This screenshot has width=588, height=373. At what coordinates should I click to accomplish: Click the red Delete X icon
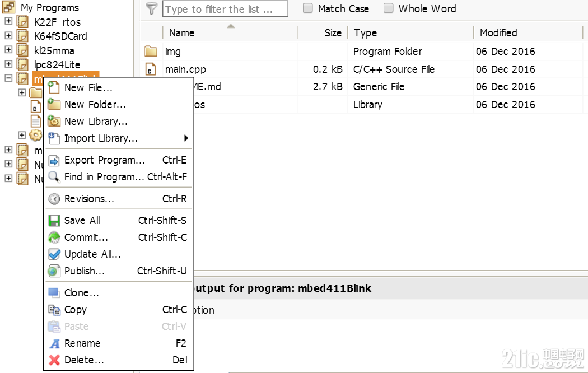point(54,360)
